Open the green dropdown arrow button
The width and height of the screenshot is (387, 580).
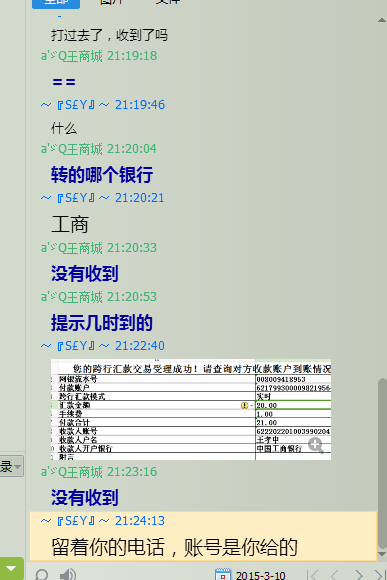11,569
